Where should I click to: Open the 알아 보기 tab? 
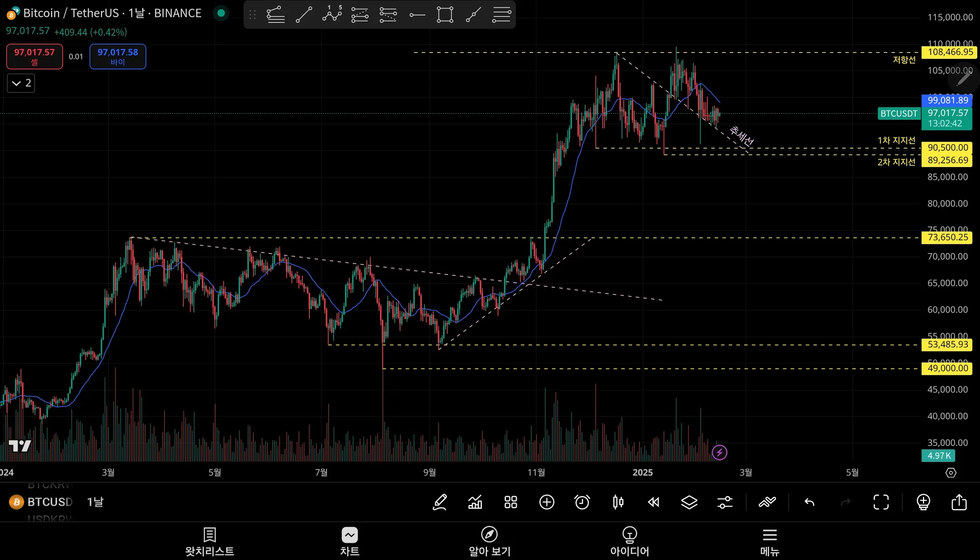pos(490,541)
